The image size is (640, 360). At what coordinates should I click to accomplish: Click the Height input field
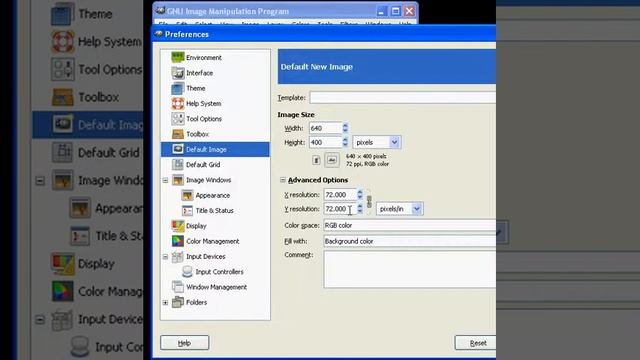(325, 142)
